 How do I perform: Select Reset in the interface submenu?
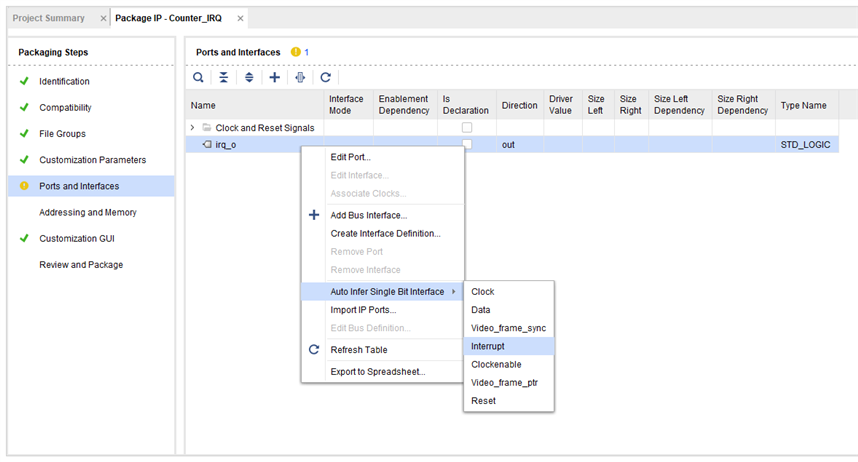(x=483, y=401)
